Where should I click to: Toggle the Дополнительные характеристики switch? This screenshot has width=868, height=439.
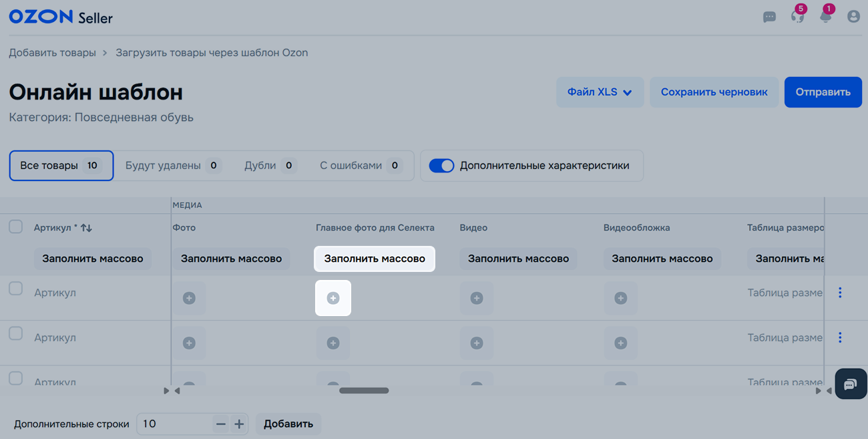coord(441,166)
